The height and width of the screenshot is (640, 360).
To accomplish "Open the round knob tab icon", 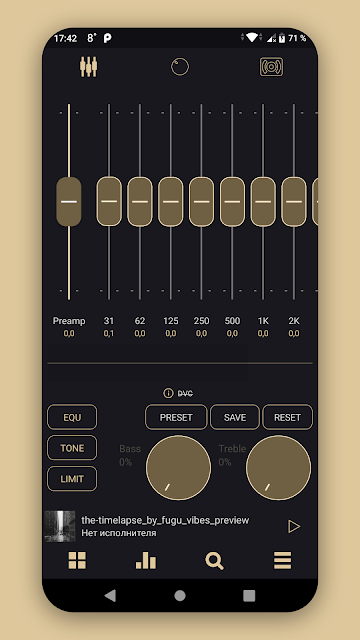I will (x=180, y=67).
